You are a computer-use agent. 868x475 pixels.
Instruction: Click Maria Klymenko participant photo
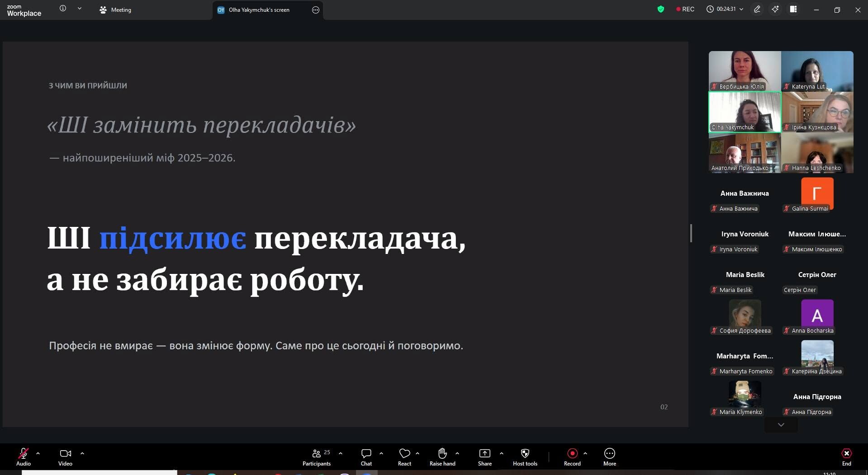(745, 396)
